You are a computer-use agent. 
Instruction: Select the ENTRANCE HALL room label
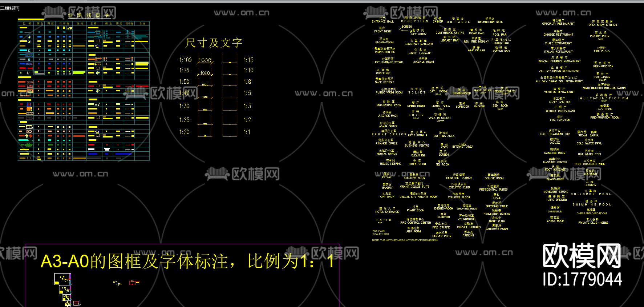(x=382, y=22)
